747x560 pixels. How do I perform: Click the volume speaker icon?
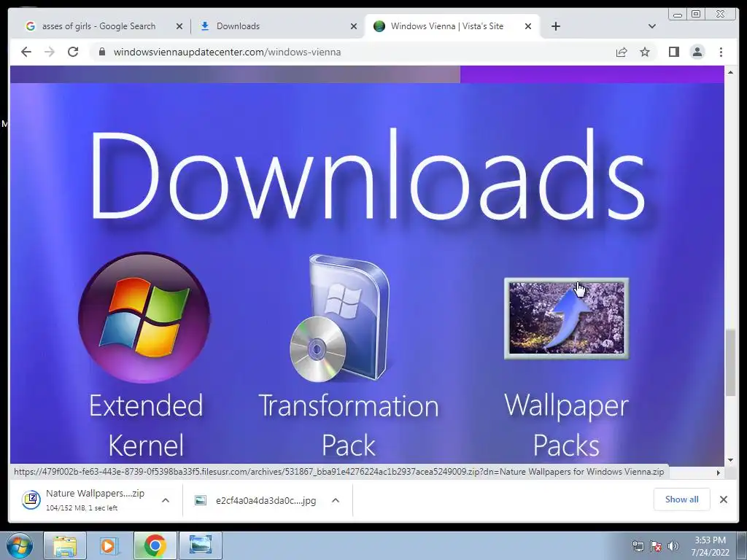pos(673,546)
